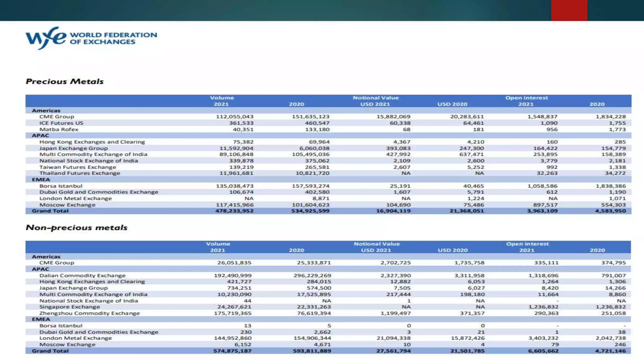Select Japan Exchange non-precious volume 734,251
Screen dimensions: 644x362
(239, 288)
